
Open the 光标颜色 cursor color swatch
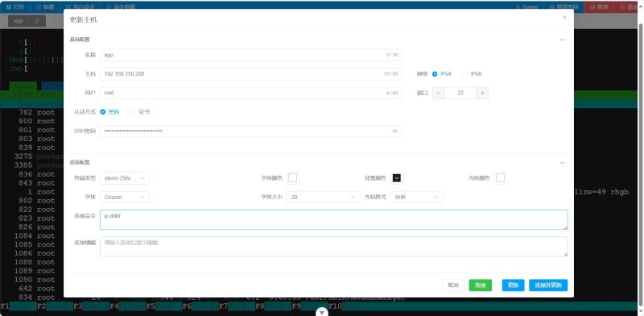[x=500, y=178]
